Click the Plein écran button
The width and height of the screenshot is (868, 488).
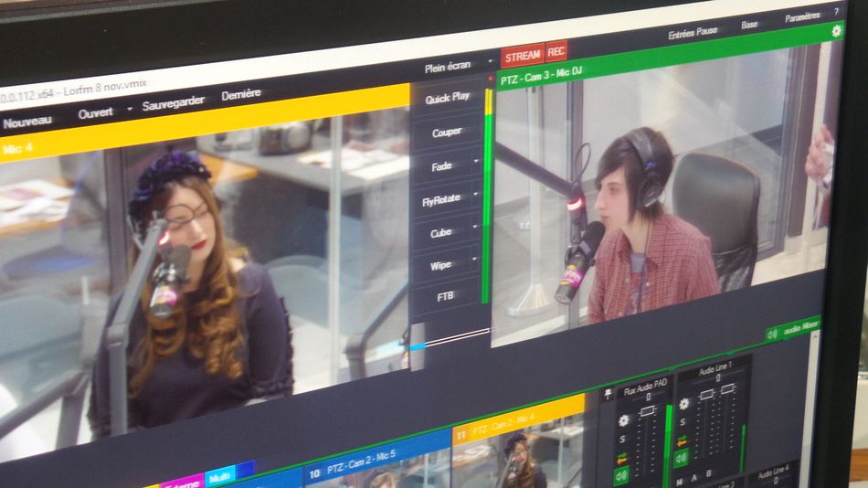coord(448,67)
